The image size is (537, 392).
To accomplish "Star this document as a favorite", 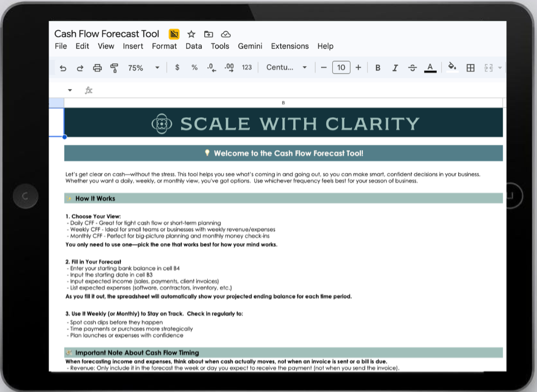I will click(191, 34).
